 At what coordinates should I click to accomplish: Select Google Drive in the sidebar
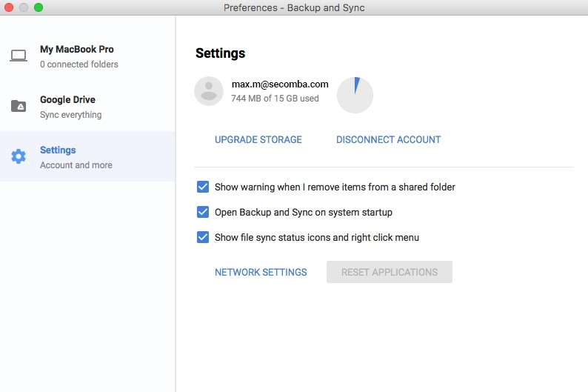87,107
